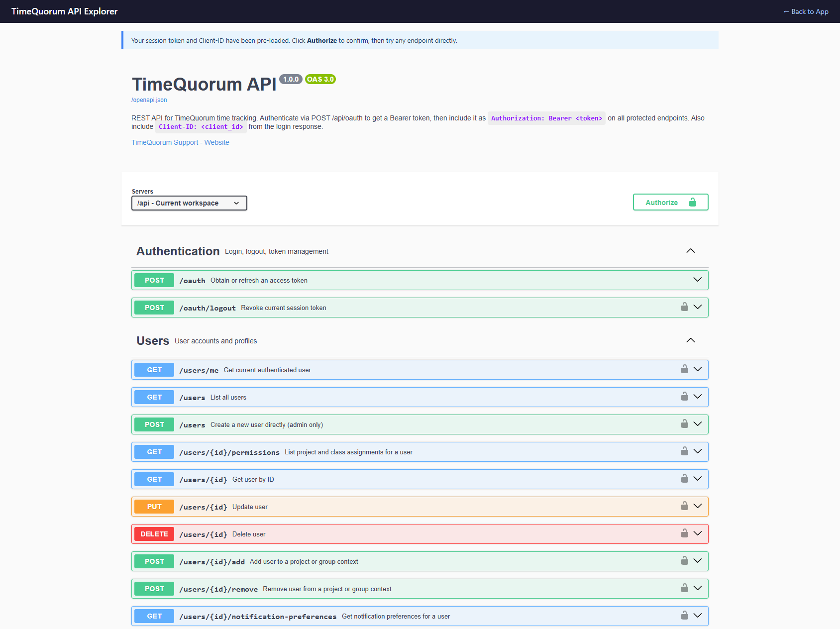The height and width of the screenshot is (629, 840).
Task: Click the /users/{id}/permissions path text
Action: point(229,452)
